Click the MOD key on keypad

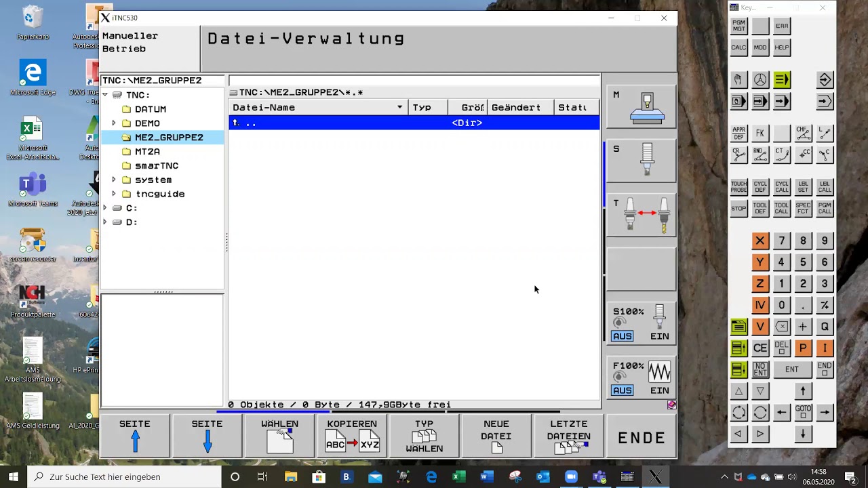point(760,47)
